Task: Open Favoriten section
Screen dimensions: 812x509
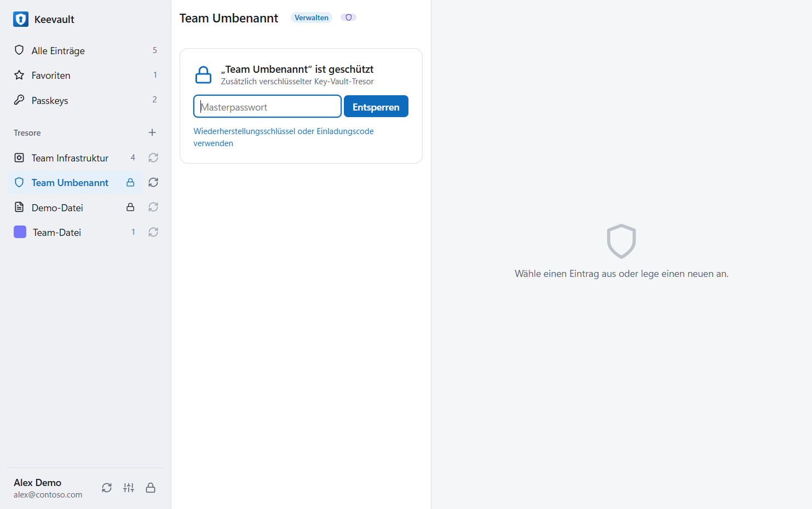Action: click(x=85, y=75)
